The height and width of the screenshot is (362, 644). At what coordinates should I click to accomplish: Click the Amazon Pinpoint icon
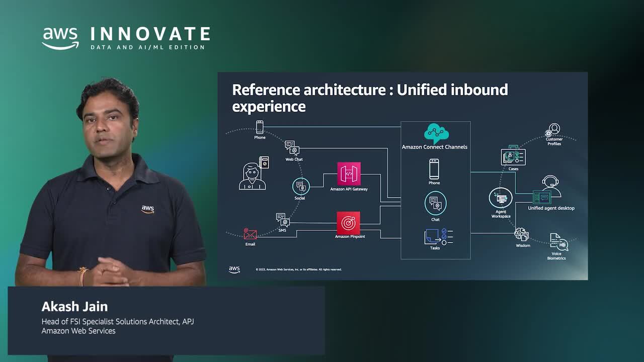349,223
